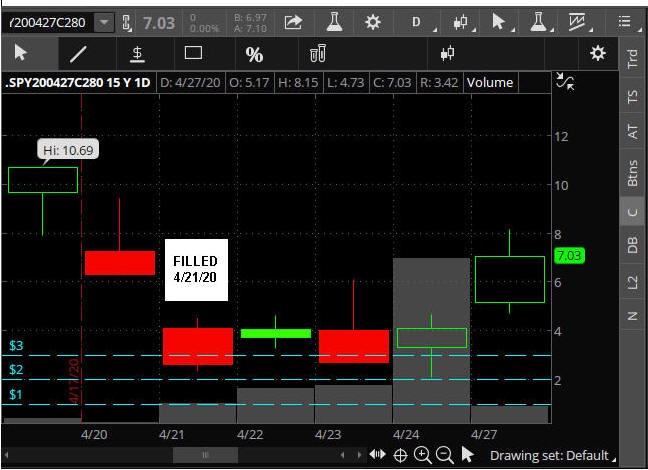The width and height of the screenshot is (648, 470).
Task: Click the D: 4/27/20 date value
Action: coord(190,82)
